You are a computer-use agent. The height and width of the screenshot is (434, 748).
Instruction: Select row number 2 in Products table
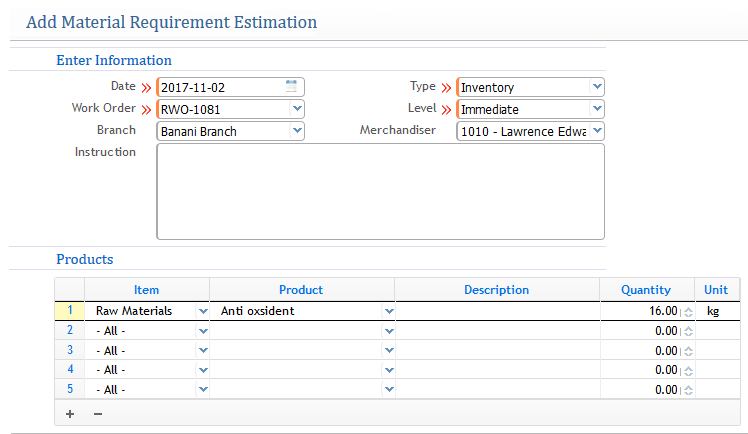coord(70,330)
